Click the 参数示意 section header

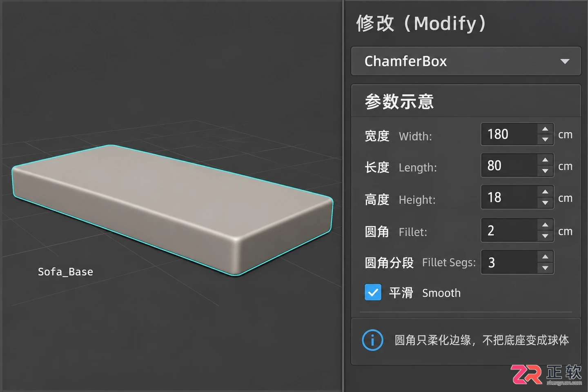pos(399,101)
